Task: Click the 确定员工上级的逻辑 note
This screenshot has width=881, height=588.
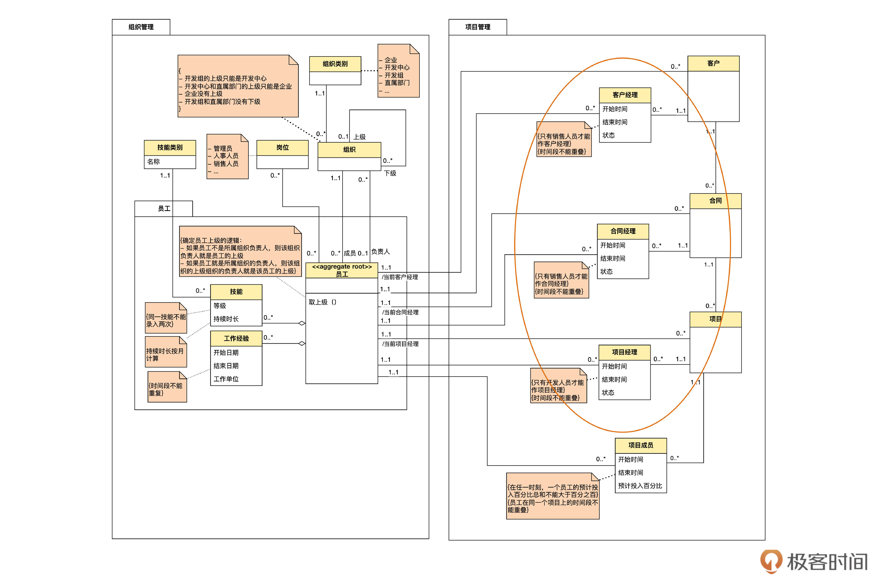Action: [240, 251]
